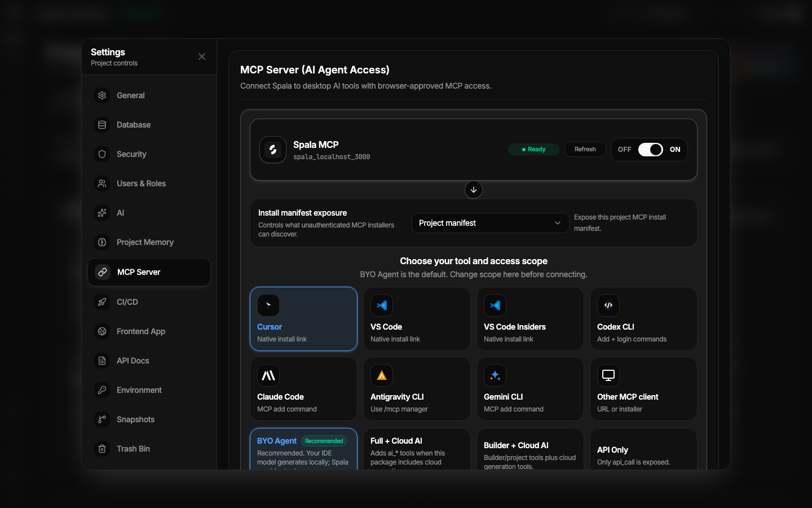Click the Trash Bin icon
The height and width of the screenshot is (508, 812).
click(102, 449)
